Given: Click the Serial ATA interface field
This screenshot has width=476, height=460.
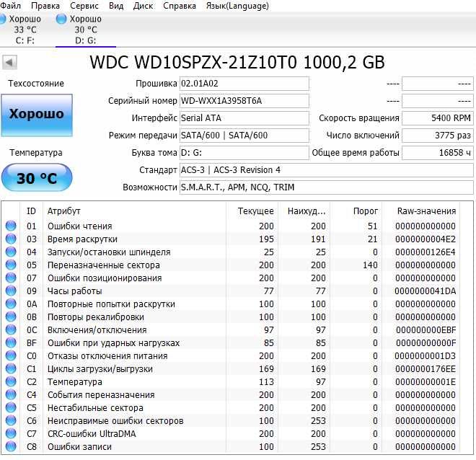Looking at the screenshot, I should pyautogui.click(x=244, y=118).
